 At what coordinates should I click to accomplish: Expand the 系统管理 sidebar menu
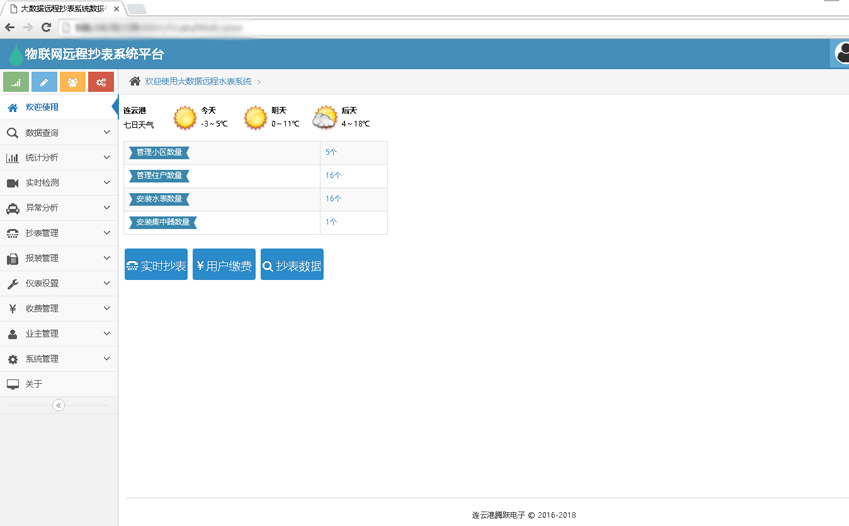(x=58, y=359)
